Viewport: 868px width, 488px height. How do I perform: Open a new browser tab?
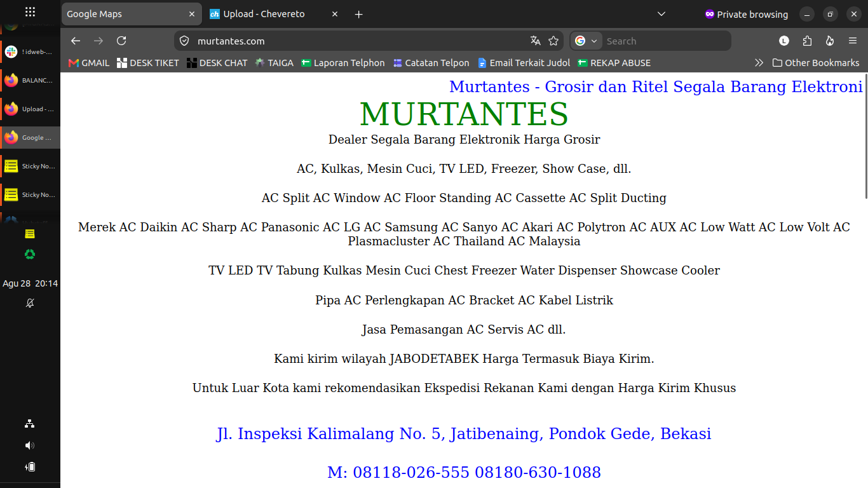[x=358, y=14]
